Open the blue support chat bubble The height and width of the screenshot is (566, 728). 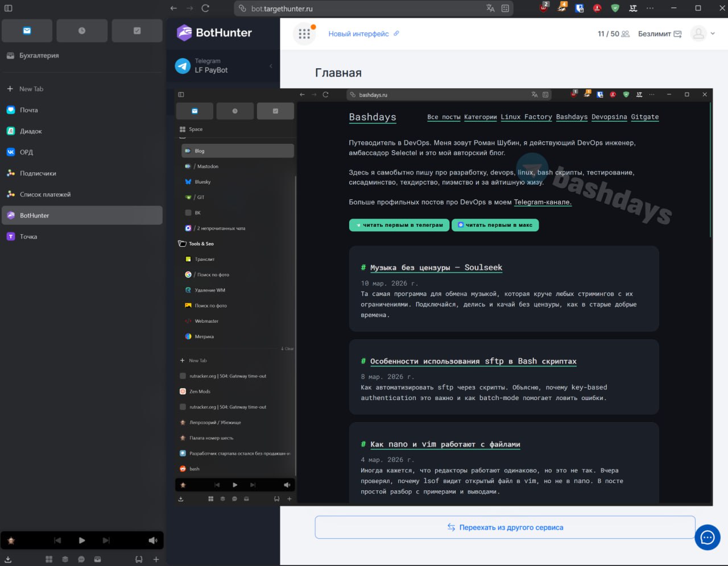coord(707,538)
